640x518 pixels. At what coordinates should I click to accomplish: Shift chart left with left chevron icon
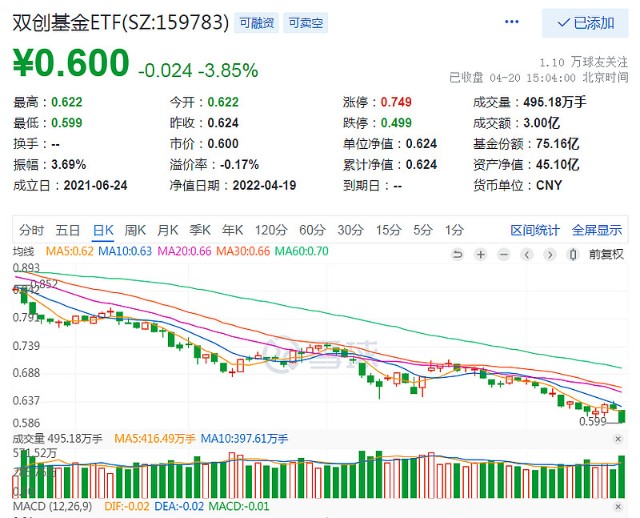(527, 255)
